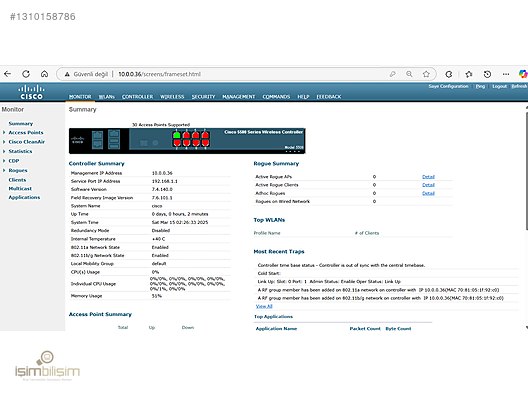Select Summary in Monitor sidebar

(x=21, y=124)
